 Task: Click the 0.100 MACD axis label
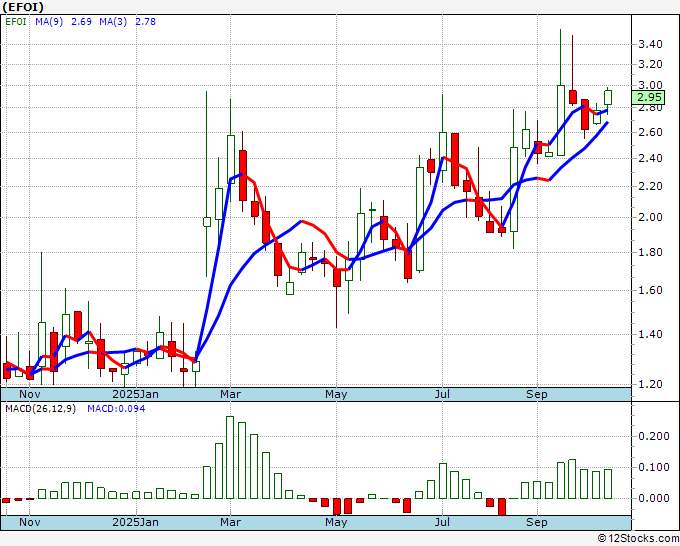point(652,467)
